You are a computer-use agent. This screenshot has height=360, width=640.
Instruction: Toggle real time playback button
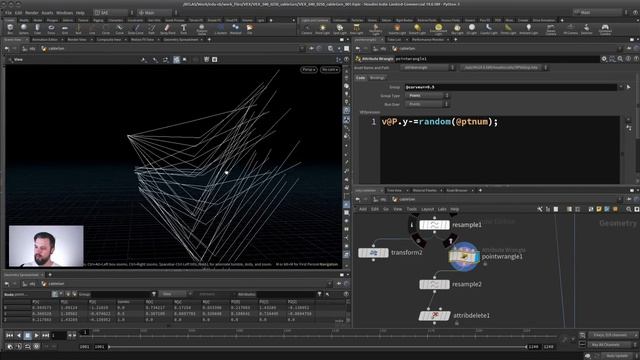click(10, 346)
